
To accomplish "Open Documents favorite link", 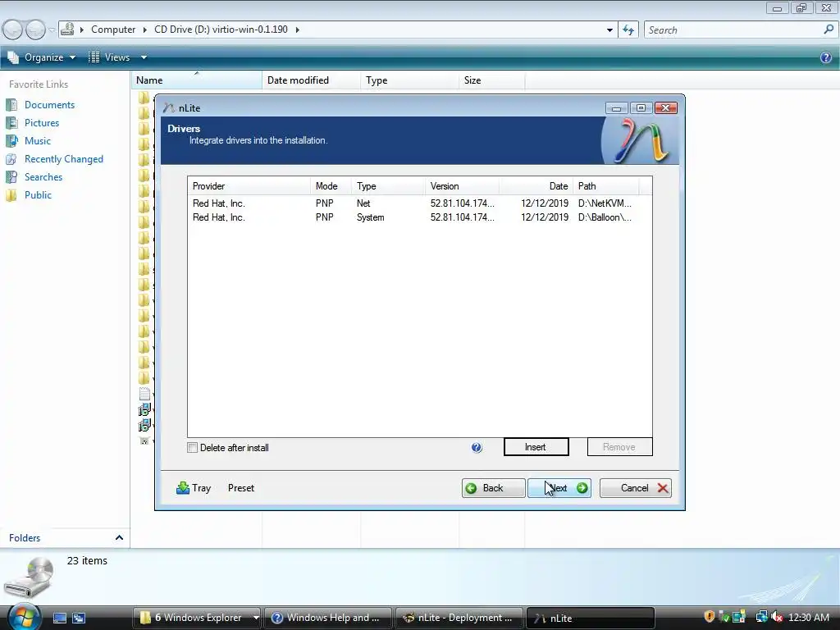I will click(49, 105).
